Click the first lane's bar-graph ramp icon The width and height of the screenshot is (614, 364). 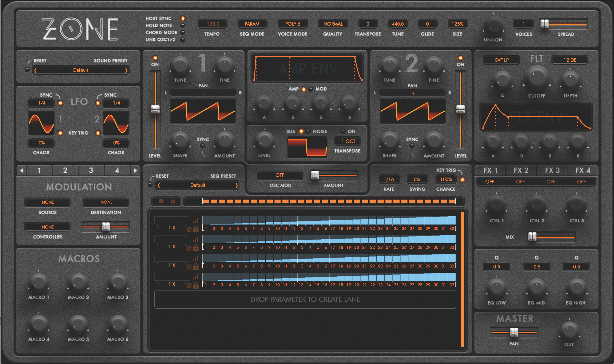click(x=195, y=220)
